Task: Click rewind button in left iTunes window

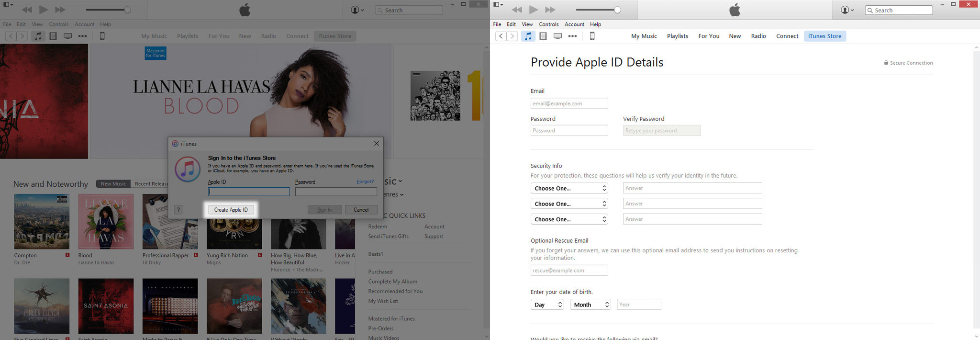Action: pyautogui.click(x=27, y=10)
